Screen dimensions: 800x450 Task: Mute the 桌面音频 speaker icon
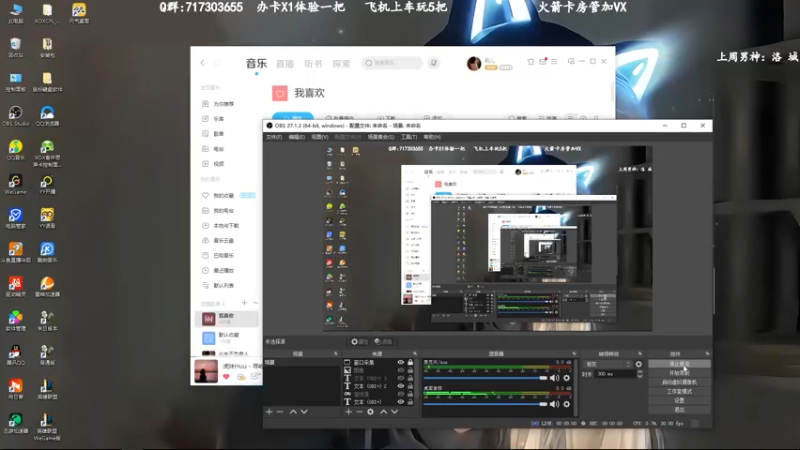coord(554,404)
